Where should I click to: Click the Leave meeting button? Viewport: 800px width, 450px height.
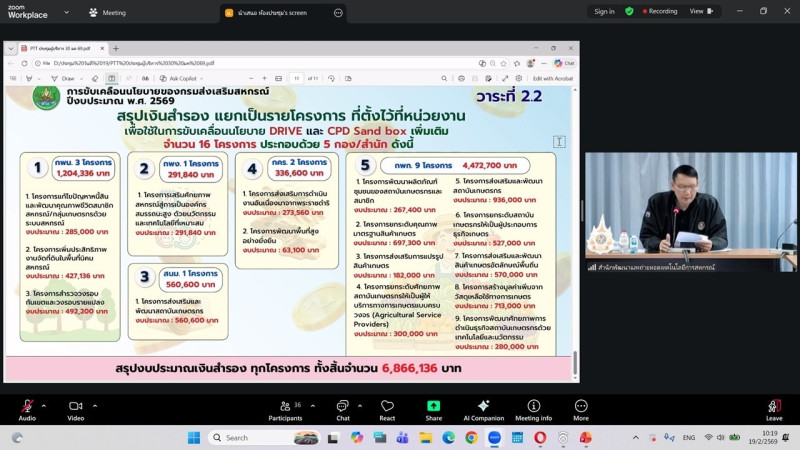[774, 408]
